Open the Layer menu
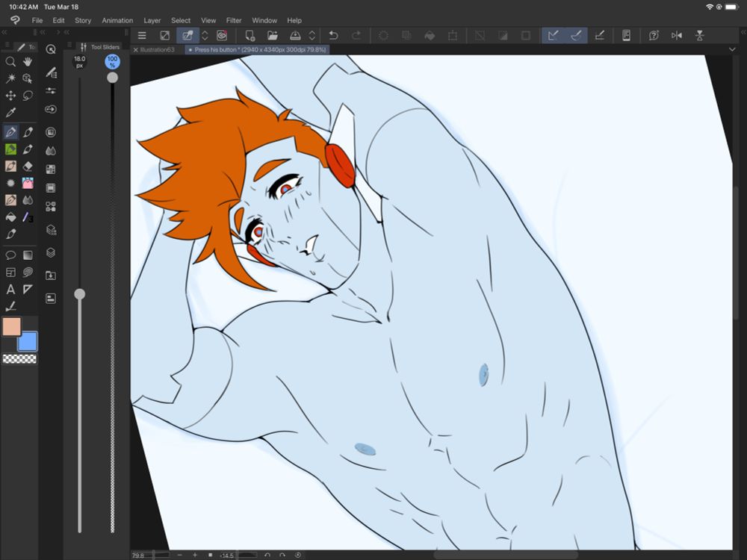This screenshot has width=747, height=560. tap(152, 20)
